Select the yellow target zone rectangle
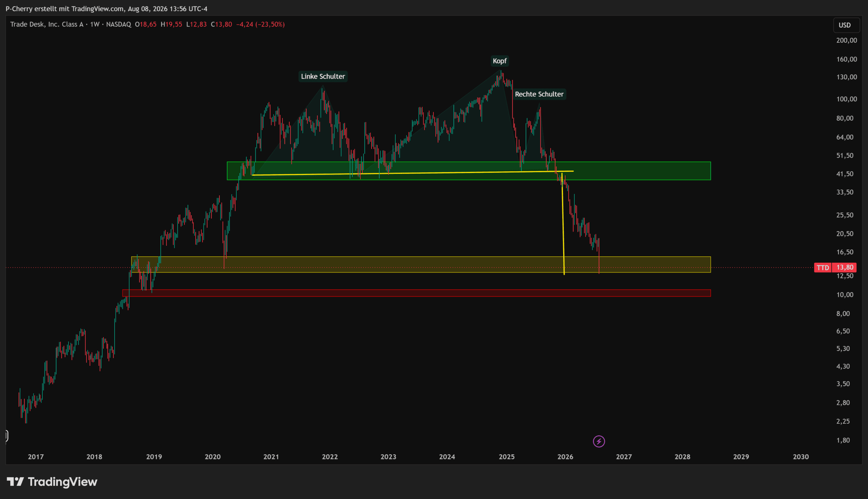This screenshot has height=499, width=868. [421, 264]
